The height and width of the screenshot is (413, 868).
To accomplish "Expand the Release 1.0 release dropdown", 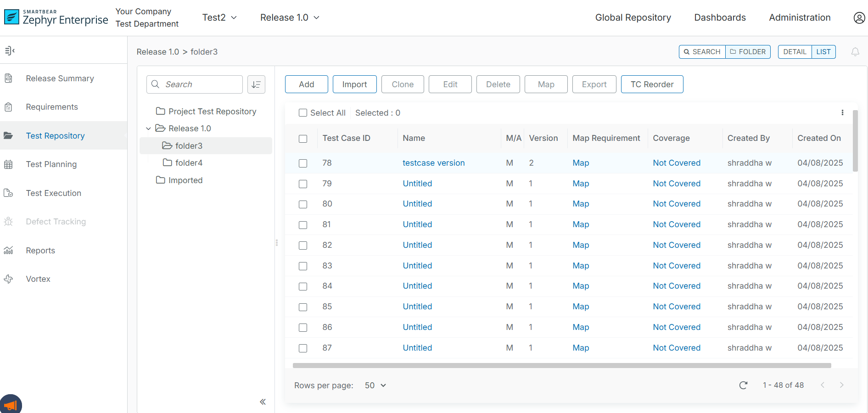I will (289, 17).
